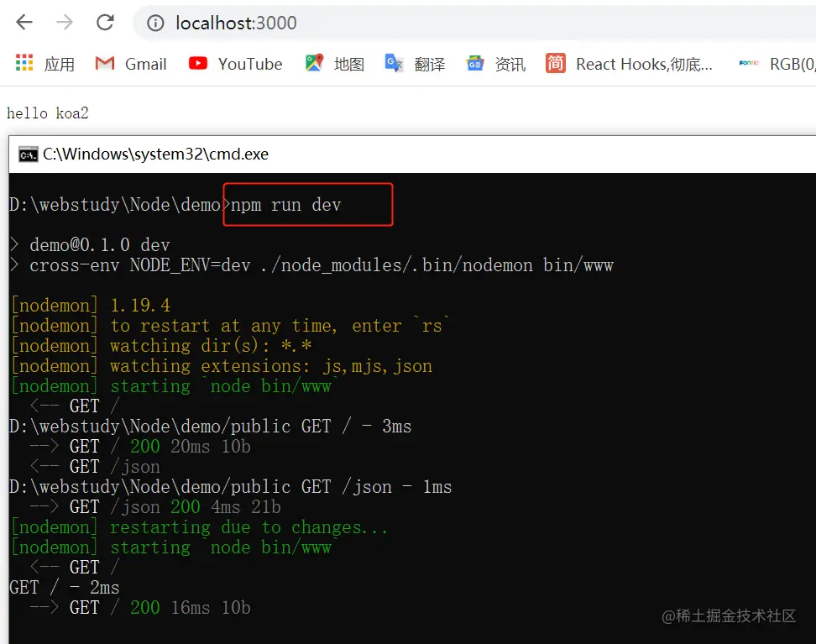The width and height of the screenshot is (816, 644).
Task: Click the cross-env NODE_ENV=dev line
Action: coord(311,265)
